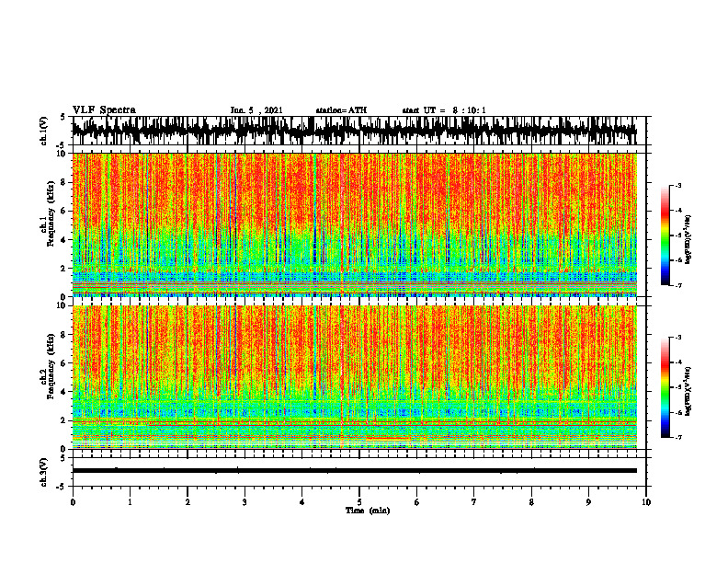Click the ch.2 PSD color bar
Image resolution: width=728 pixels, height=563 pixels.
pyautogui.click(x=665, y=387)
